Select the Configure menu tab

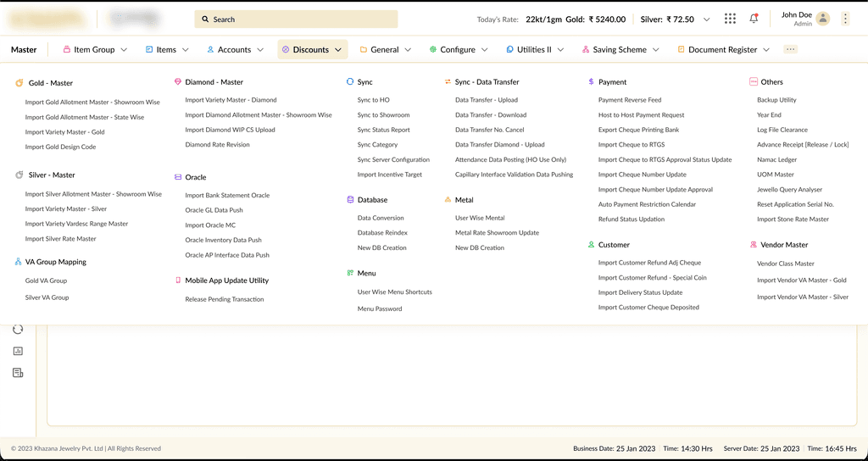459,49
